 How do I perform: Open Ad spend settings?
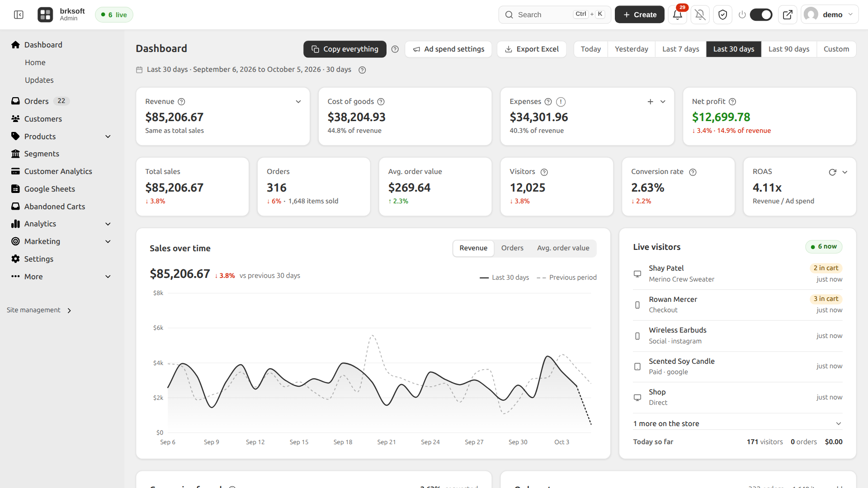tap(448, 49)
